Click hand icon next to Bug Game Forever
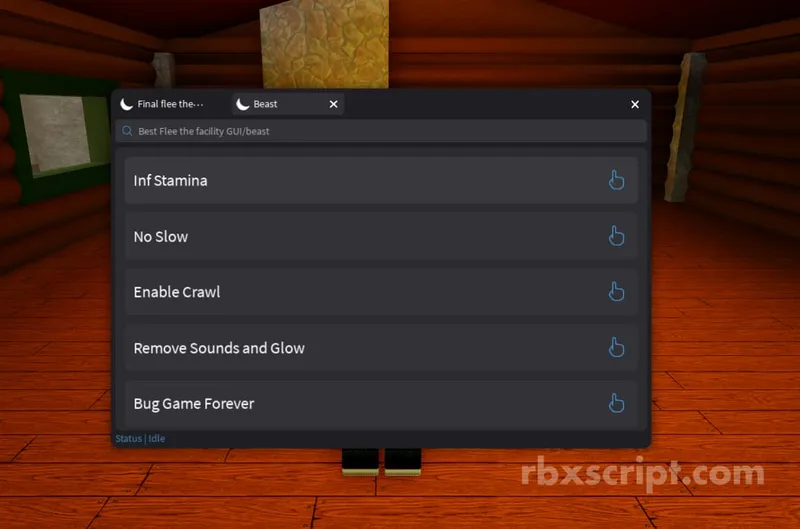This screenshot has height=529, width=800. click(616, 403)
